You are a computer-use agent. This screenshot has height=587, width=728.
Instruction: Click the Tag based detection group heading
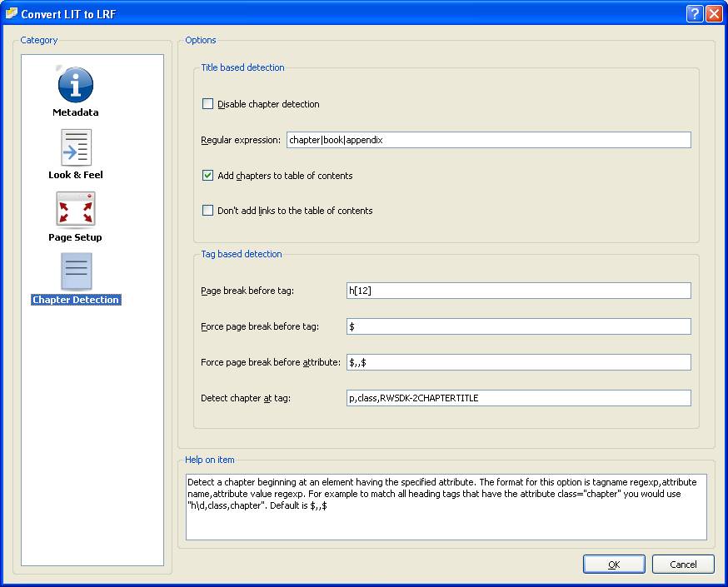pyautogui.click(x=241, y=254)
